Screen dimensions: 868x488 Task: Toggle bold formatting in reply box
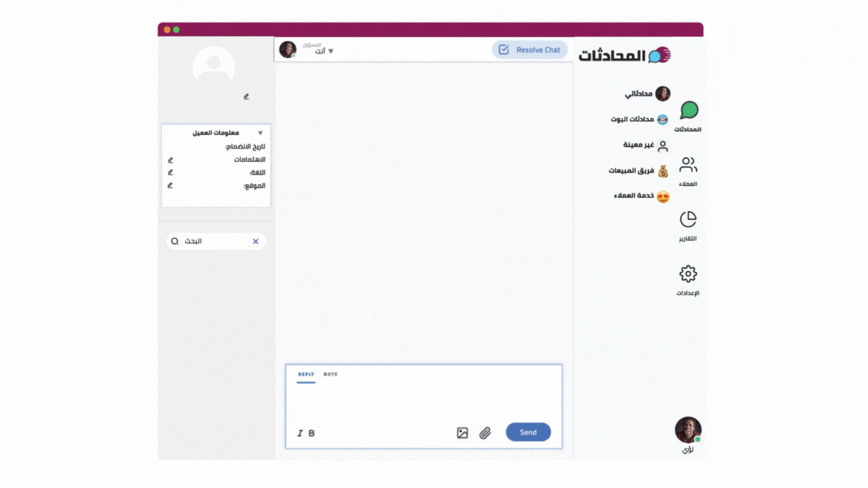312,433
